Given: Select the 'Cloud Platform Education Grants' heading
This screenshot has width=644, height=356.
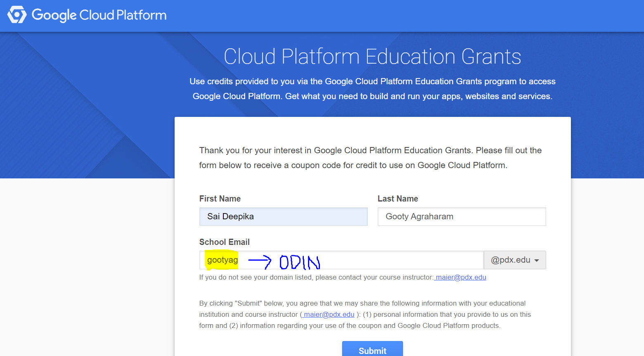Looking at the screenshot, I should tap(372, 57).
